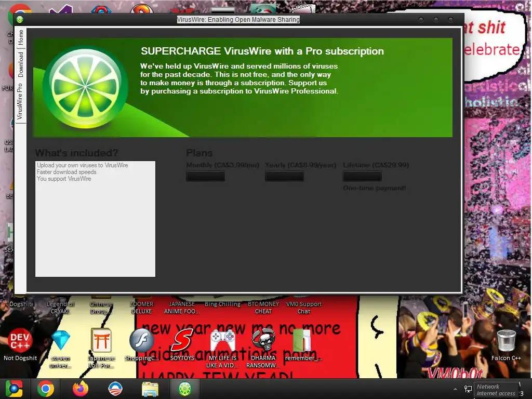Select the Dogshit desktop shortcut label
532x399 pixels.
coord(20,304)
